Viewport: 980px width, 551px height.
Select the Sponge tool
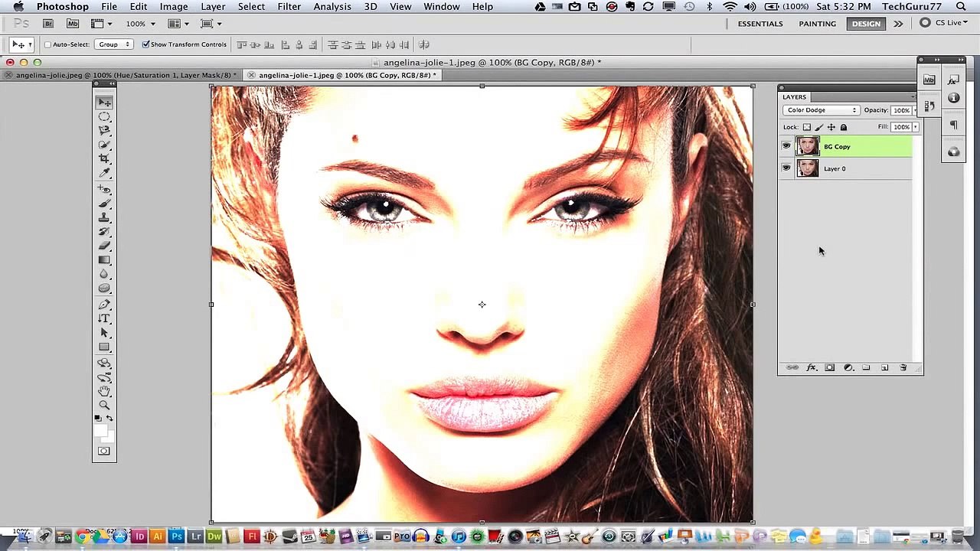point(104,289)
